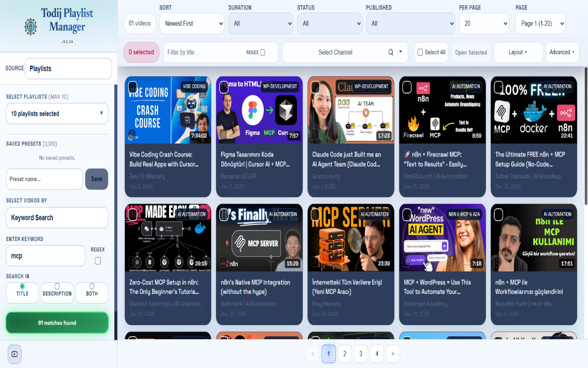Open the Sort dropdown showing Newest First
588x368 pixels.
point(192,23)
